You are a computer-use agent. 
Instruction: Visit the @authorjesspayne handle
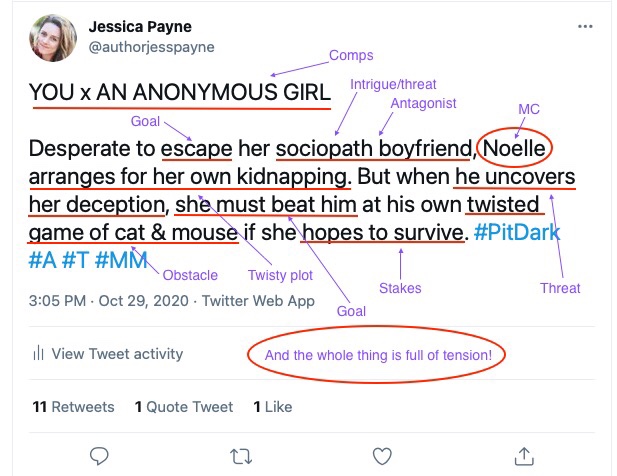click(x=151, y=46)
